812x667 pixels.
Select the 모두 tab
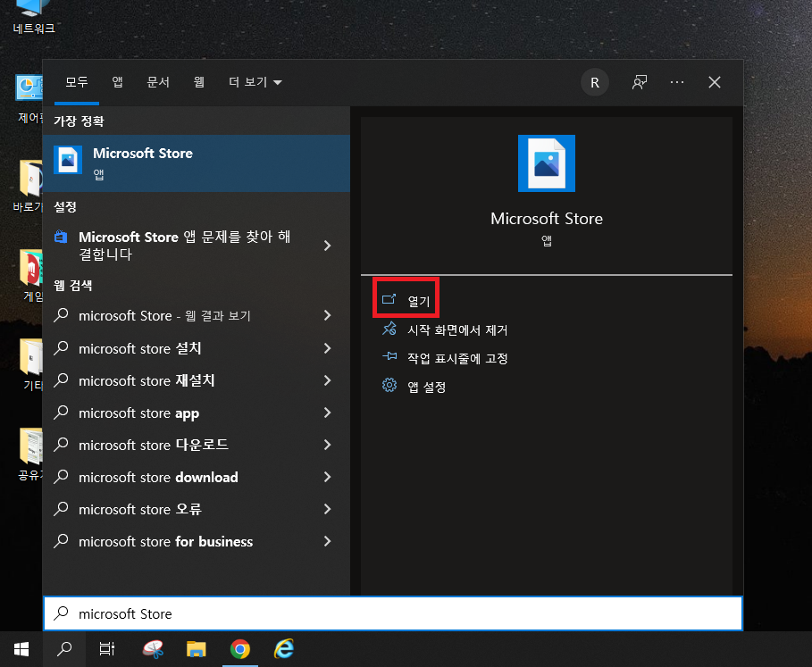click(77, 82)
